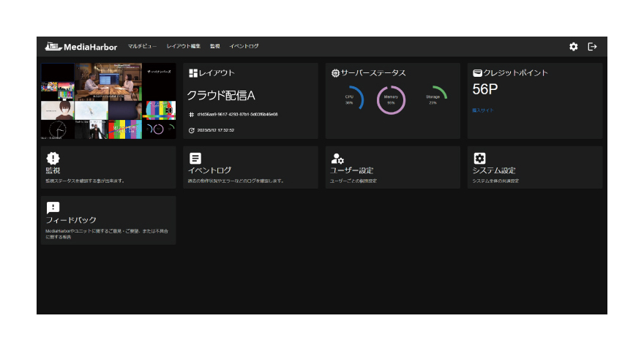This screenshot has width=644, height=351.
Task: Click the システム設定 gear box icon
Action: 480,158
